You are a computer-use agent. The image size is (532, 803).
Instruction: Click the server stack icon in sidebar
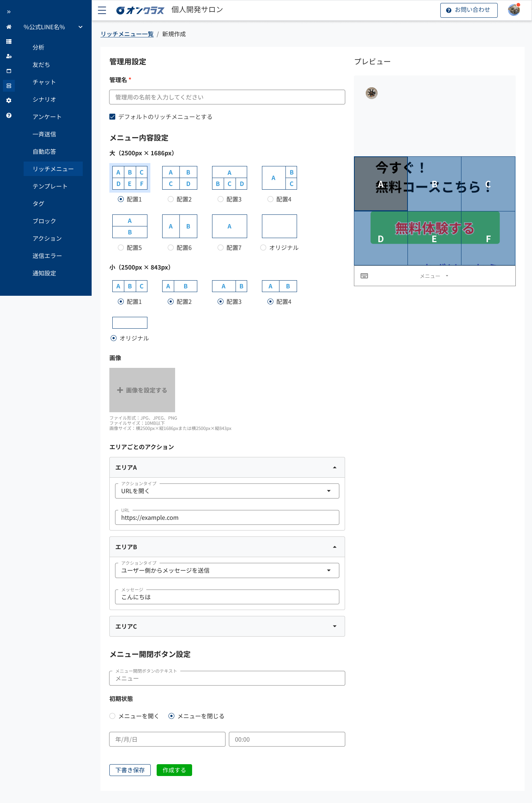9,86
